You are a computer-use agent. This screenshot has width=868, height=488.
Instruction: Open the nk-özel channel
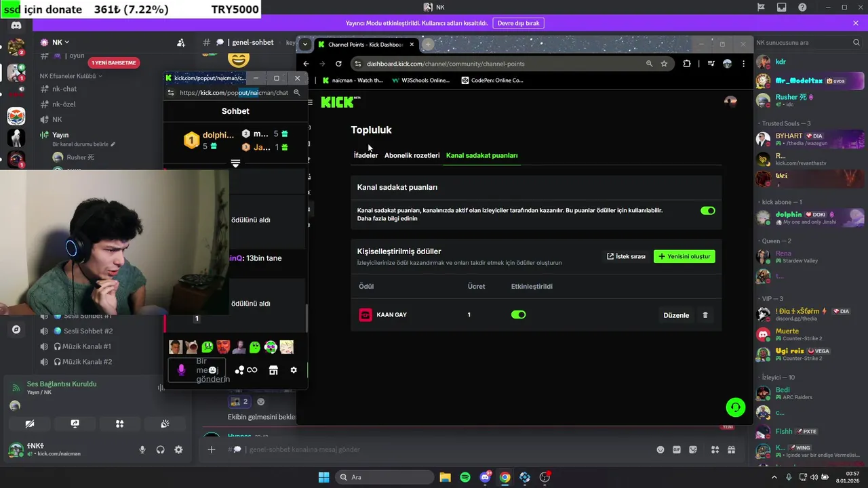(64, 104)
